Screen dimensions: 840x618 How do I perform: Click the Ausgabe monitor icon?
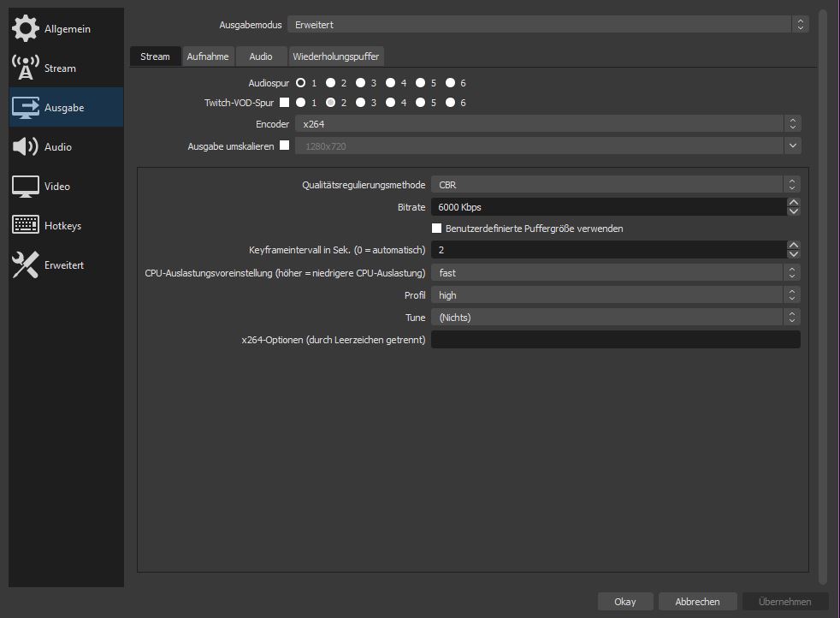point(26,108)
